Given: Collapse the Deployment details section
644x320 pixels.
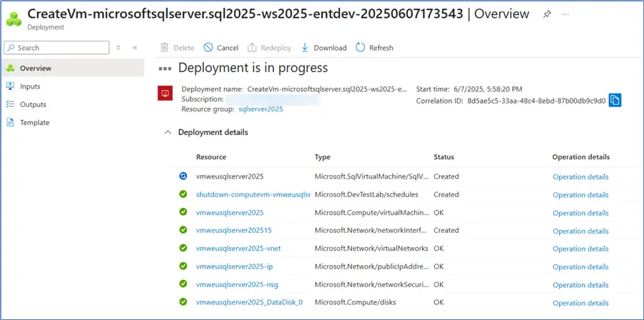Looking at the screenshot, I should (x=168, y=132).
